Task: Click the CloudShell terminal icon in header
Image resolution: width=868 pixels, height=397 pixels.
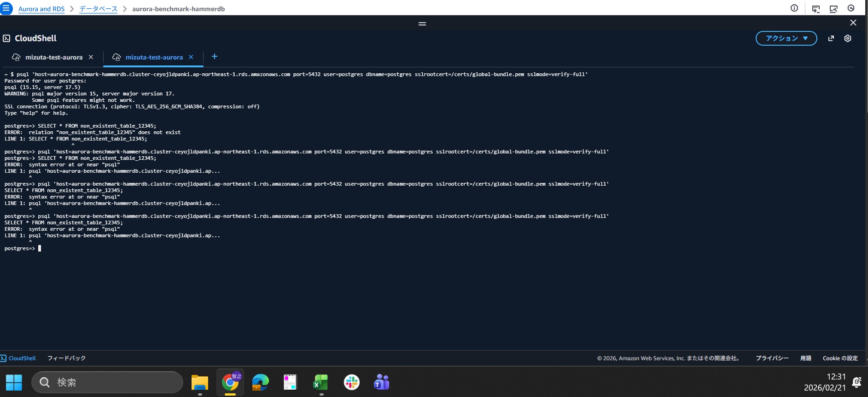Action: click(x=816, y=9)
